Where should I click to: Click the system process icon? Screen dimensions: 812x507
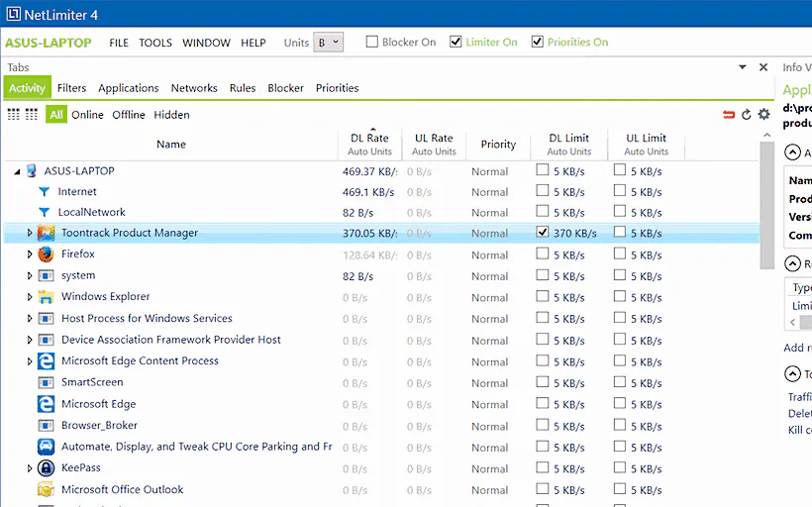47,275
